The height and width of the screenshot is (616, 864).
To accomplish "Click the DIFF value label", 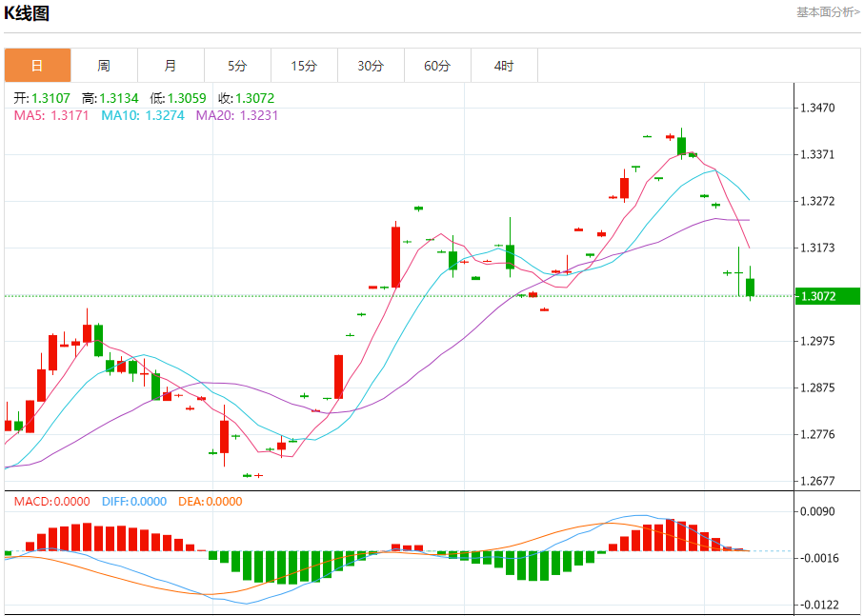I will coord(134,502).
